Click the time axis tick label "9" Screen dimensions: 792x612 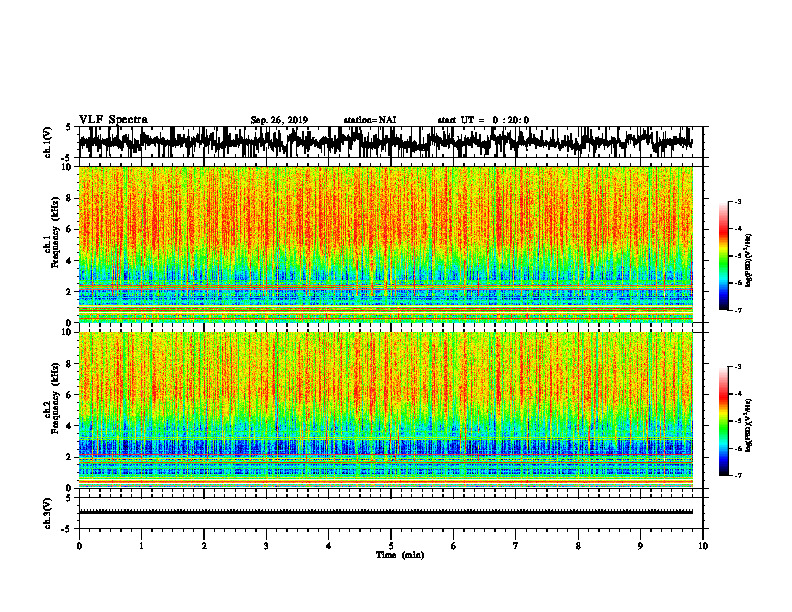coord(640,546)
